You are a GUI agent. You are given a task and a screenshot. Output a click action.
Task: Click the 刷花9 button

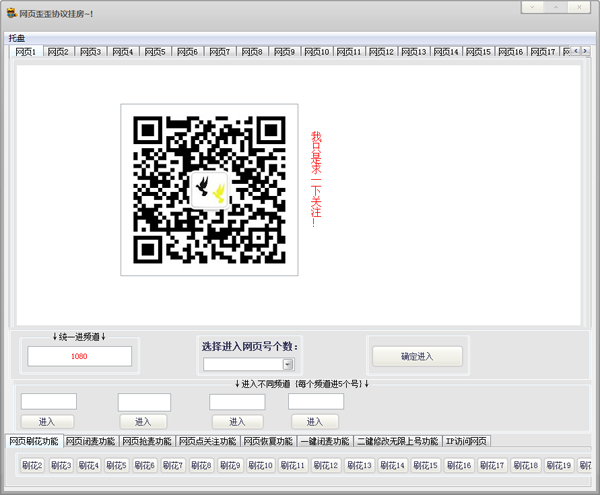point(230,465)
